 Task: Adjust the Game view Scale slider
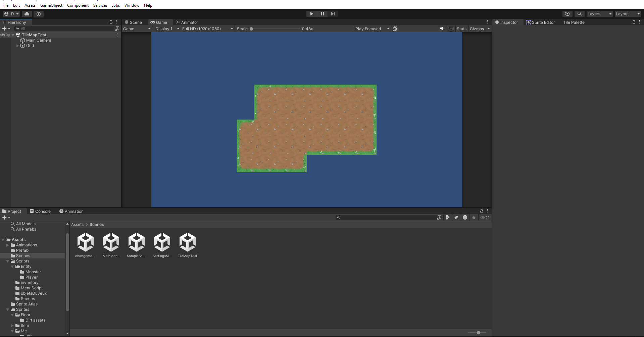click(x=251, y=29)
